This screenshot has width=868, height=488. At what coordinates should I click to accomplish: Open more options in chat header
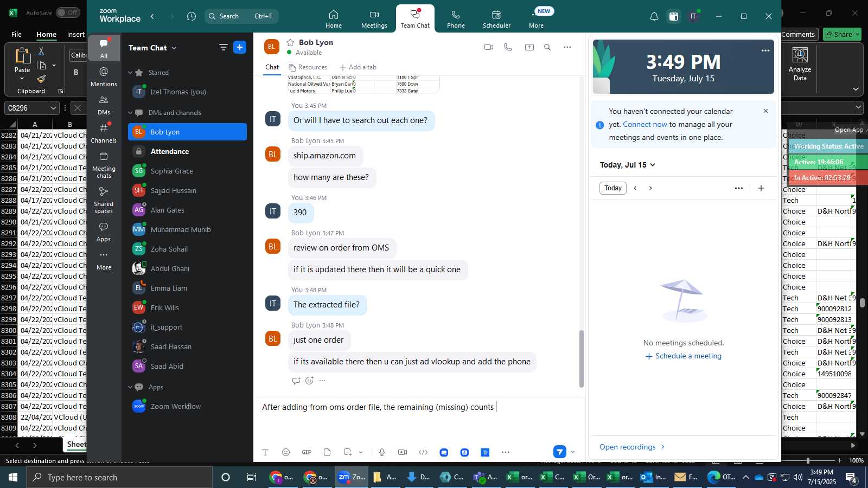tap(567, 47)
